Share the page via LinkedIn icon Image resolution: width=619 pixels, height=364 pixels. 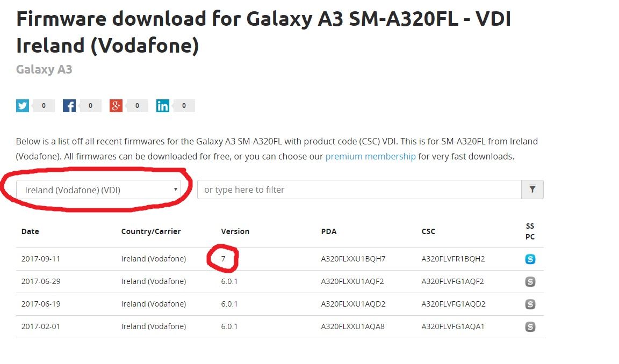(163, 106)
